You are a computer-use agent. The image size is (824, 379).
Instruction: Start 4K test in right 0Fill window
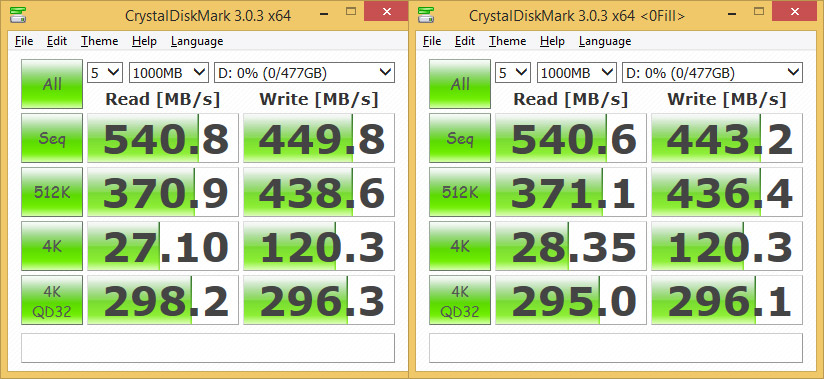460,246
